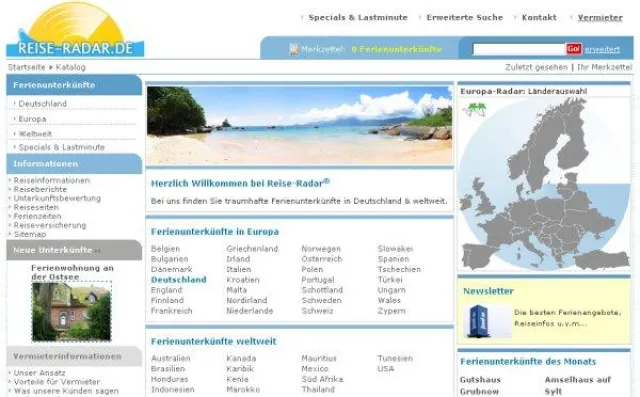Open Unterkunftsbewertung sidebar link
640x397 pixels.
pos(57,198)
